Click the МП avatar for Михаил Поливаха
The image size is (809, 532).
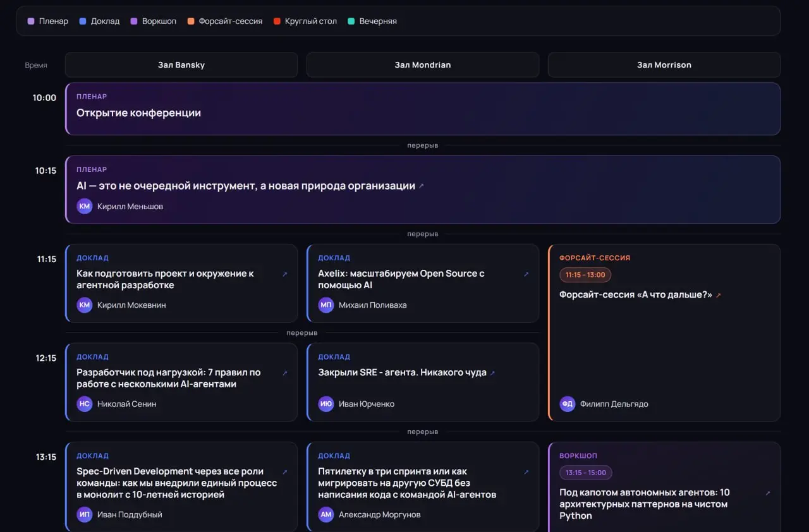pyautogui.click(x=326, y=305)
